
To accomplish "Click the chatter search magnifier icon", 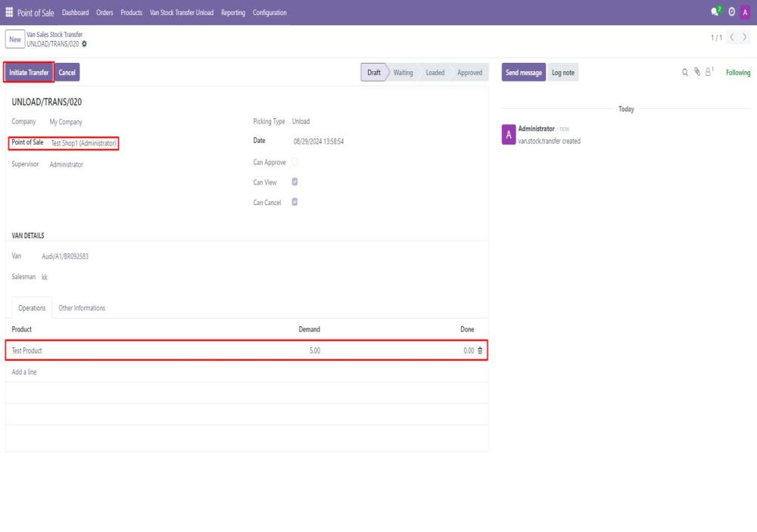I will pyautogui.click(x=685, y=73).
